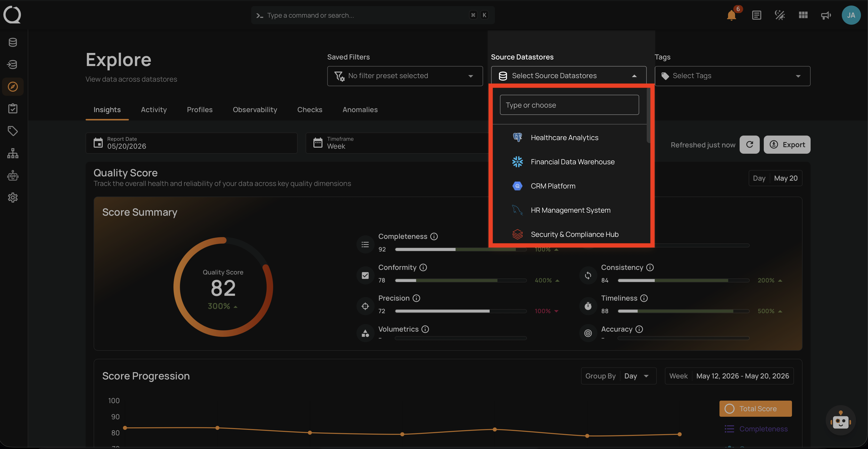
Task: Open the datastores sidebar icon
Action: (13, 42)
